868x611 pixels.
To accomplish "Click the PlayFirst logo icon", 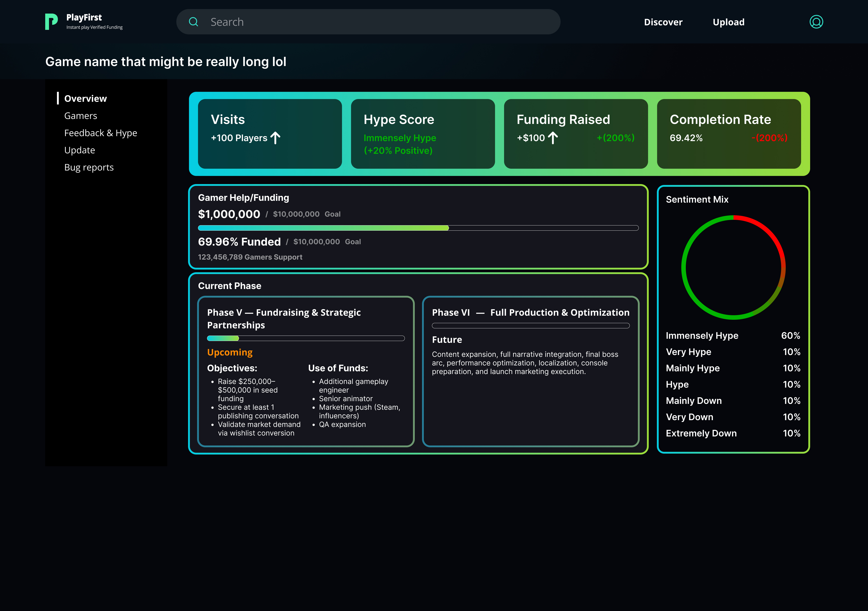I will pyautogui.click(x=51, y=21).
